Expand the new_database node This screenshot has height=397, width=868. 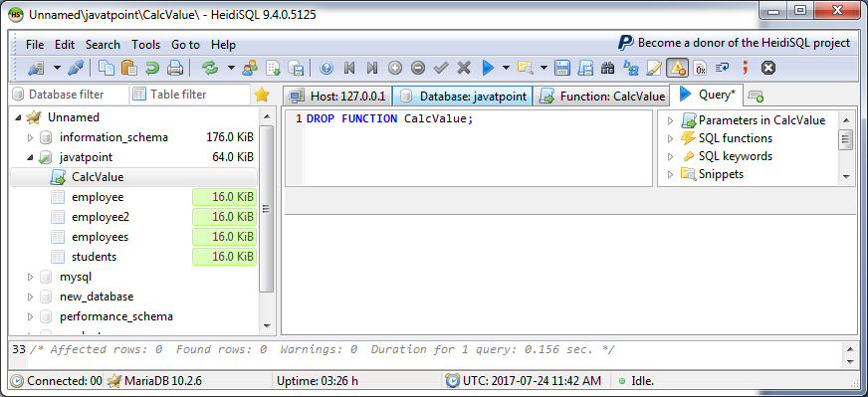point(31,297)
